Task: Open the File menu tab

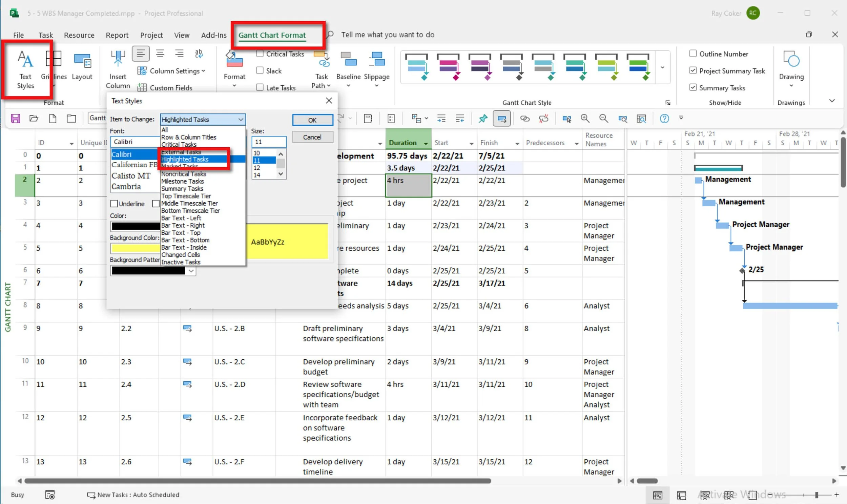Action: click(18, 35)
